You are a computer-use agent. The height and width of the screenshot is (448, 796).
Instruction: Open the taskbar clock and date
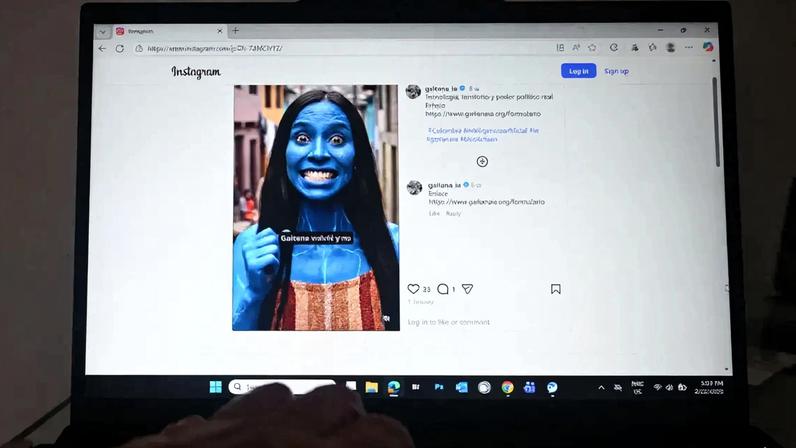pyautogui.click(x=710, y=388)
